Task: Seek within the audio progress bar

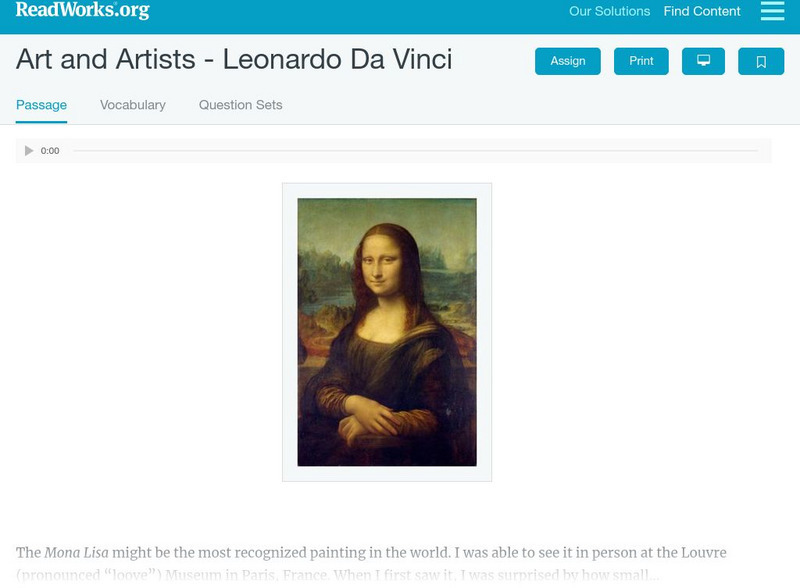Action: [x=415, y=151]
